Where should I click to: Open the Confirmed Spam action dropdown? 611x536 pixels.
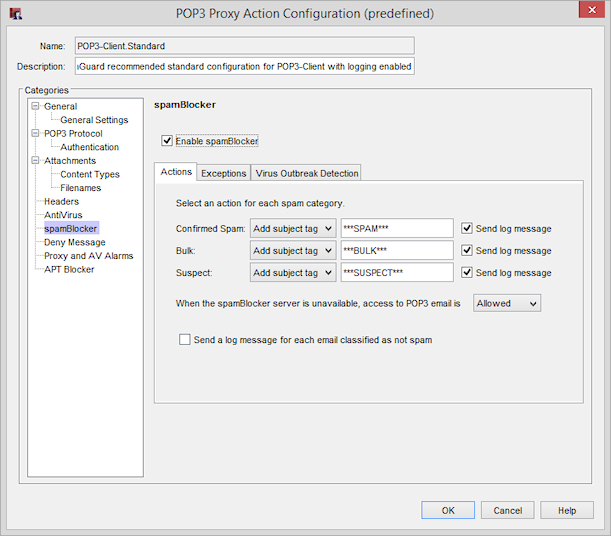(x=292, y=228)
